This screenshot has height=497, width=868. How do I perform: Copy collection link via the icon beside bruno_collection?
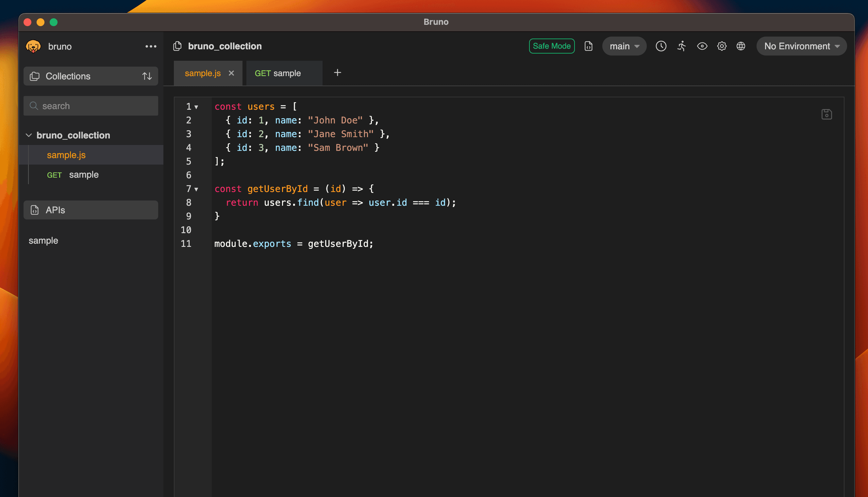click(x=177, y=46)
